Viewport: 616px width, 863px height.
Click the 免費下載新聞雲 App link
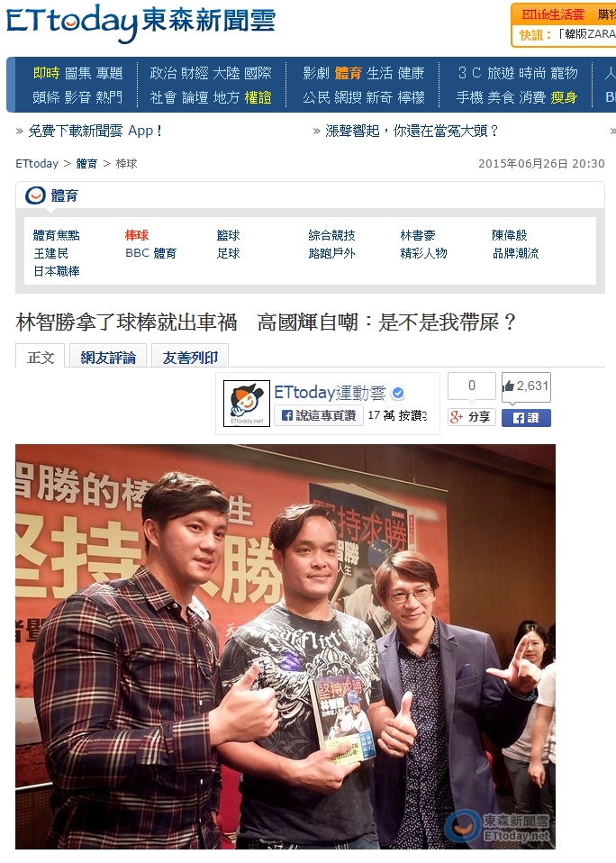(x=94, y=131)
